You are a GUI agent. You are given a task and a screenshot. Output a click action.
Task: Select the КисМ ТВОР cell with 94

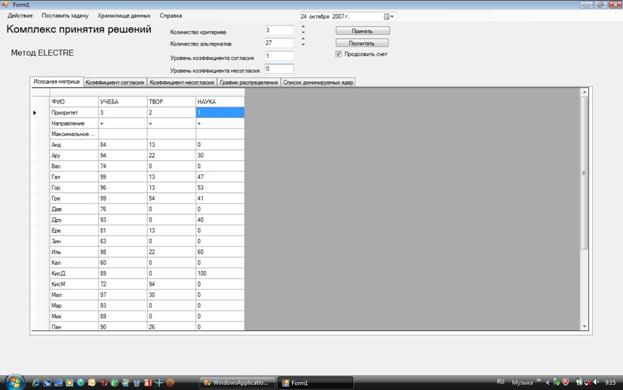(171, 284)
